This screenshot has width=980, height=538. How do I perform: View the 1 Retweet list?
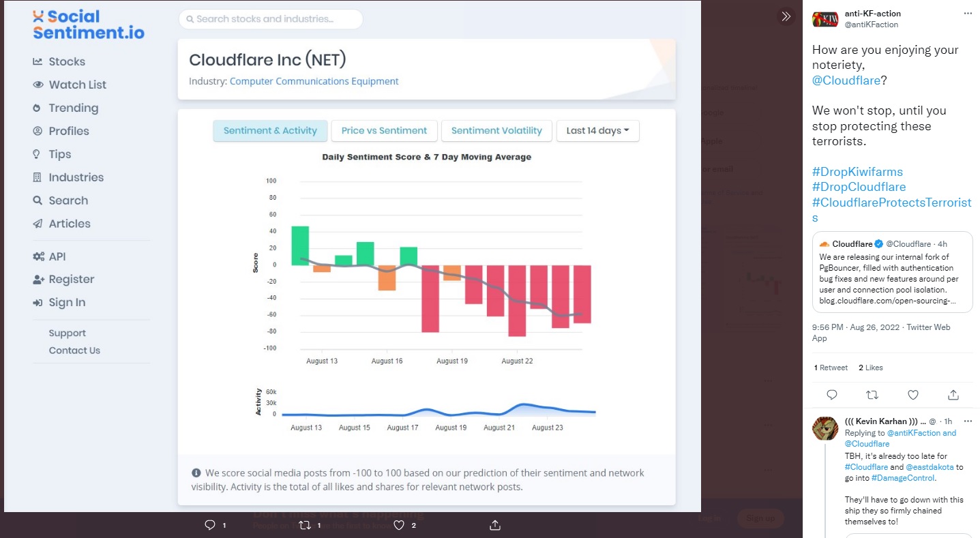(831, 368)
